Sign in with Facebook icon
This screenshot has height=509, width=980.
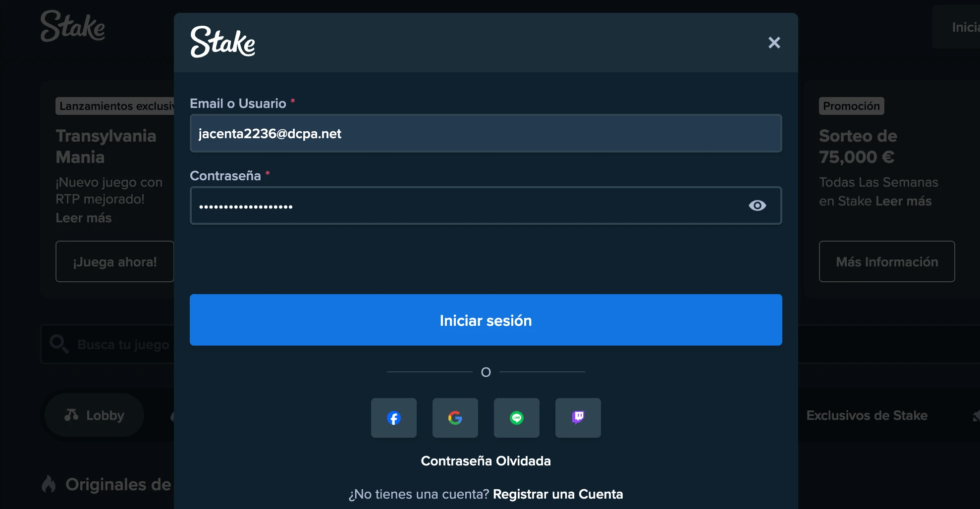(394, 418)
